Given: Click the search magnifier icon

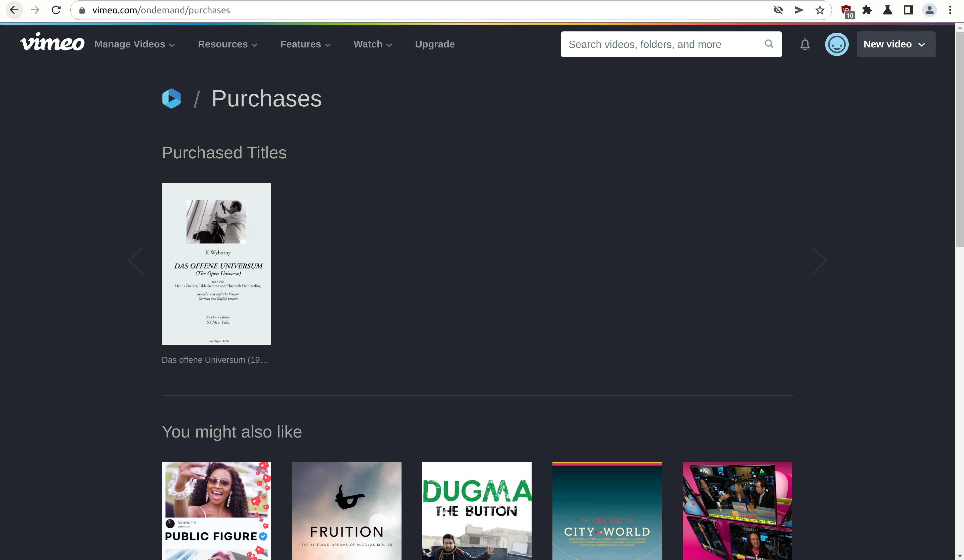Looking at the screenshot, I should click(769, 44).
